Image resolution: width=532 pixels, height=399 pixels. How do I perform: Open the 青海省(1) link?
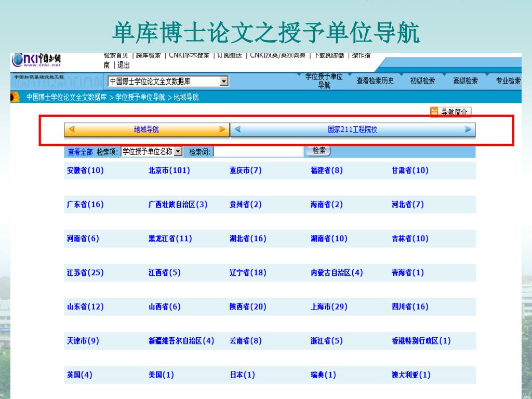tap(408, 273)
